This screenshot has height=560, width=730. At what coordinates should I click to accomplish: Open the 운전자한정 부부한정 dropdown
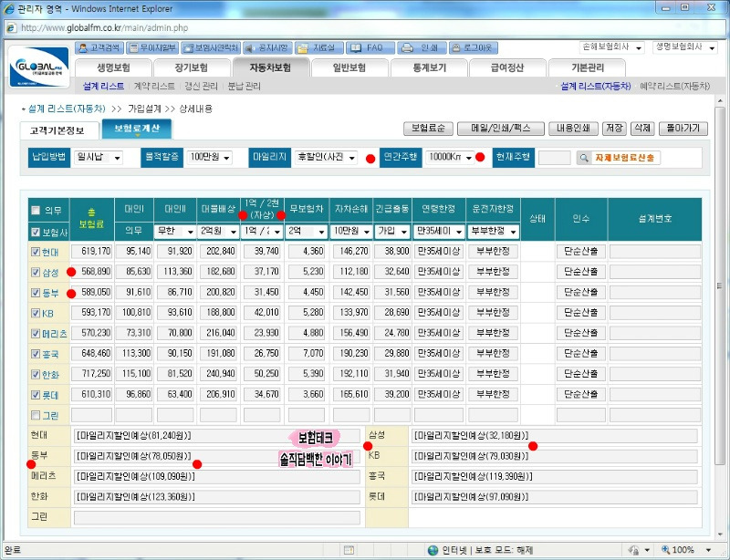[494, 232]
